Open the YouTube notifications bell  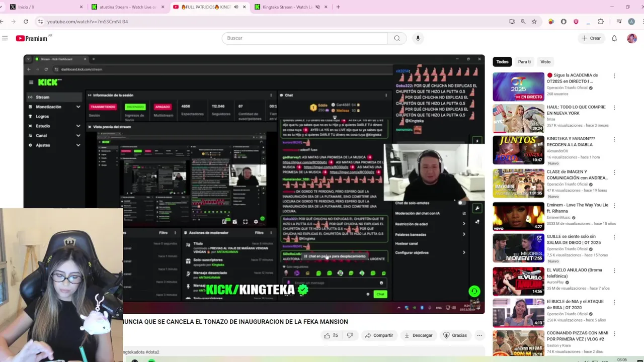(614, 38)
